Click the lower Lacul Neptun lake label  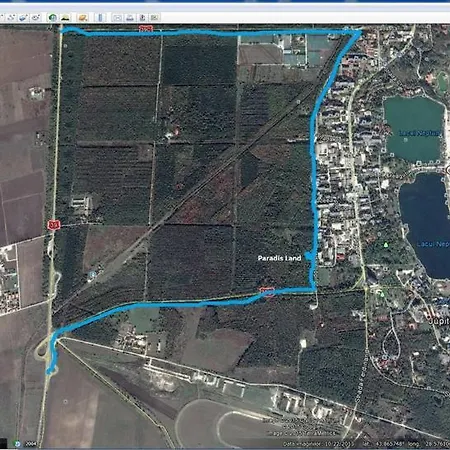pyautogui.click(x=433, y=244)
